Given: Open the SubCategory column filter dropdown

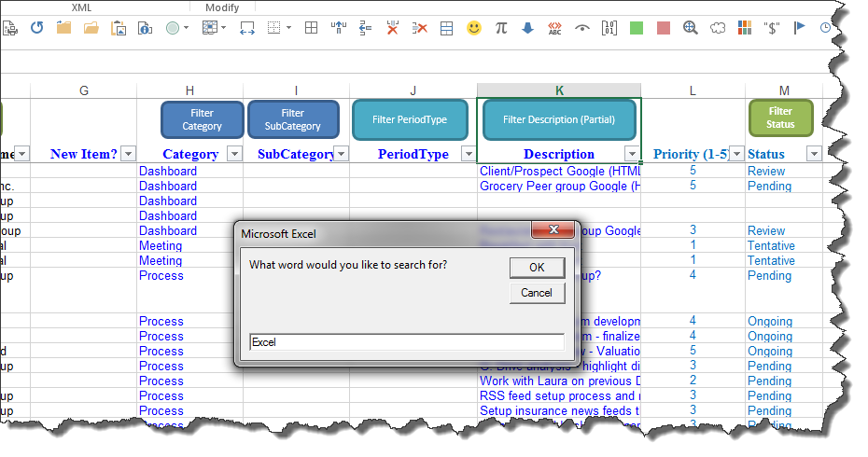Looking at the screenshot, I should click(x=342, y=153).
